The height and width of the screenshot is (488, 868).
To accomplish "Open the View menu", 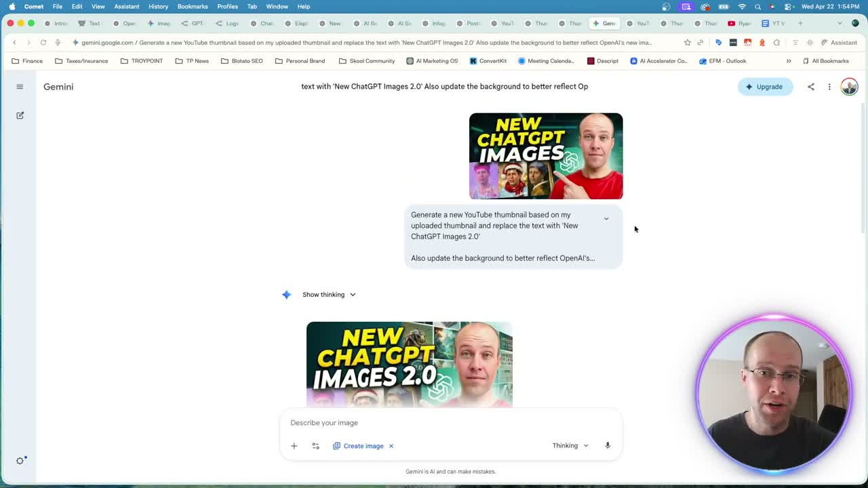I will pyautogui.click(x=98, y=7).
